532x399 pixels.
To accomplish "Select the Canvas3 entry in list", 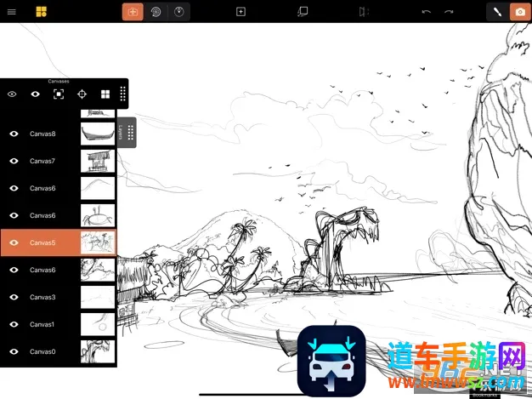I will pos(42,297).
